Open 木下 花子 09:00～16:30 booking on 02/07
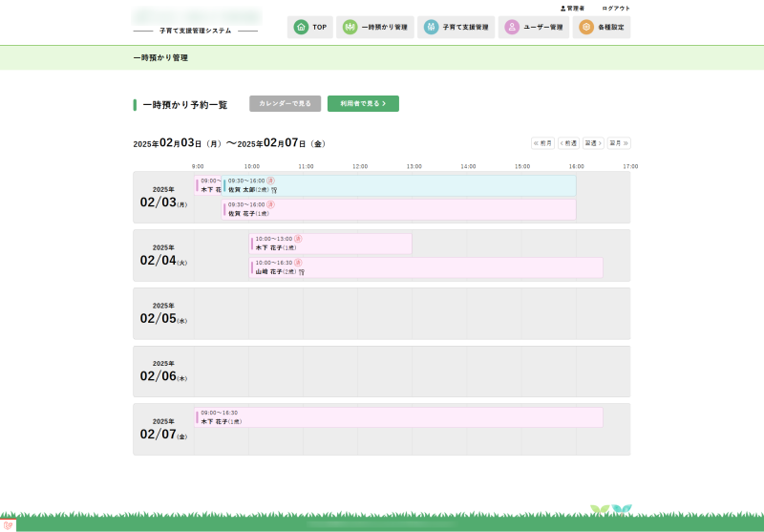 tap(399, 417)
